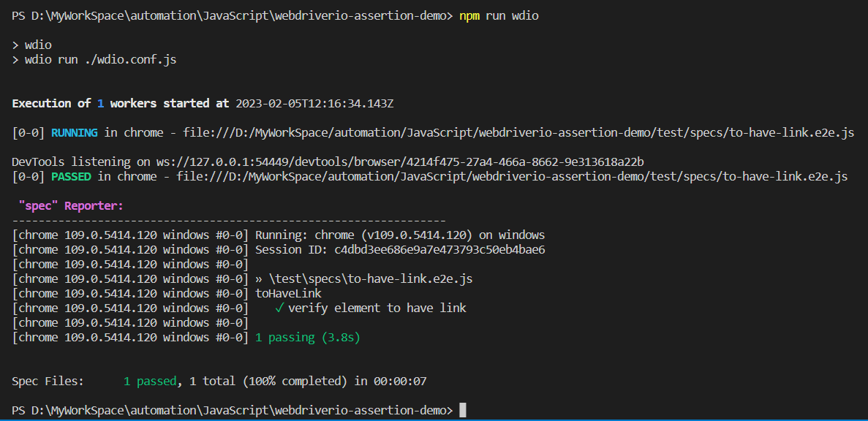Click the 'npm run wdio' command text
The height and width of the screenshot is (421, 868).
pos(499,16)
